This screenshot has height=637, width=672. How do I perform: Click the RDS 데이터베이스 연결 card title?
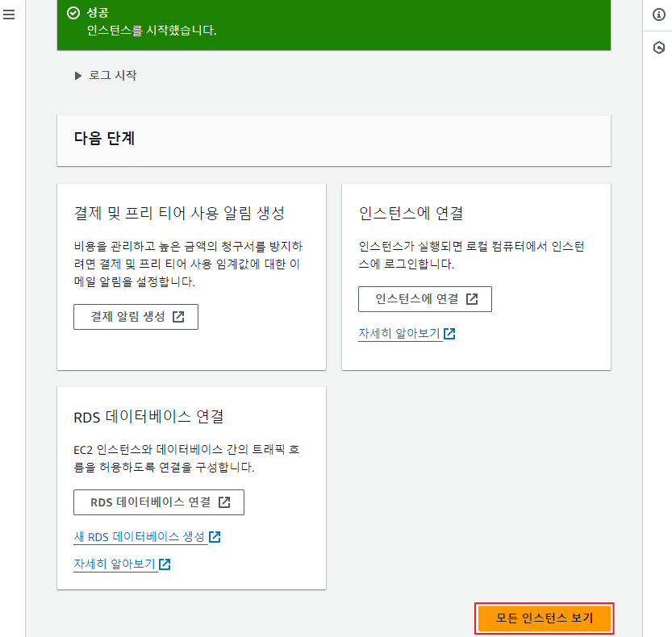tap(148, 416)
